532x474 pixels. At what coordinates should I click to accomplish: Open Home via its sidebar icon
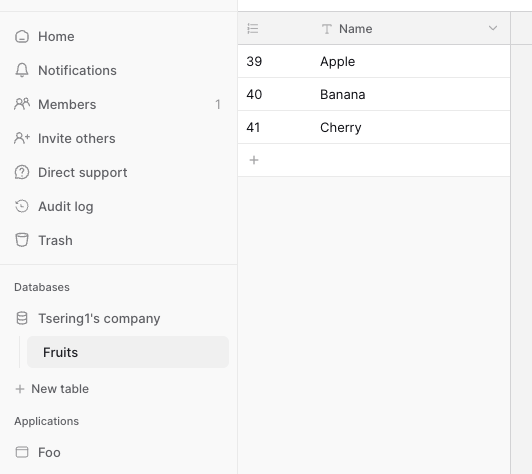point(22,37)
